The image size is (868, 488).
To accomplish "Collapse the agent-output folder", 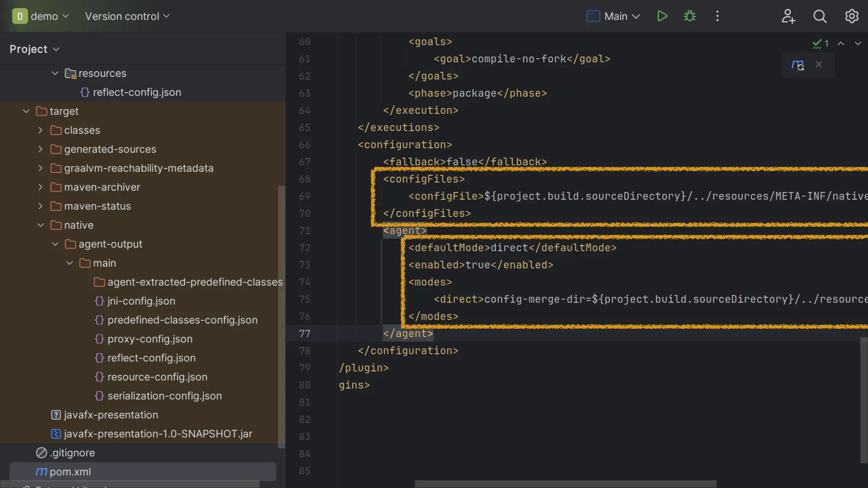I will (55, 244).
